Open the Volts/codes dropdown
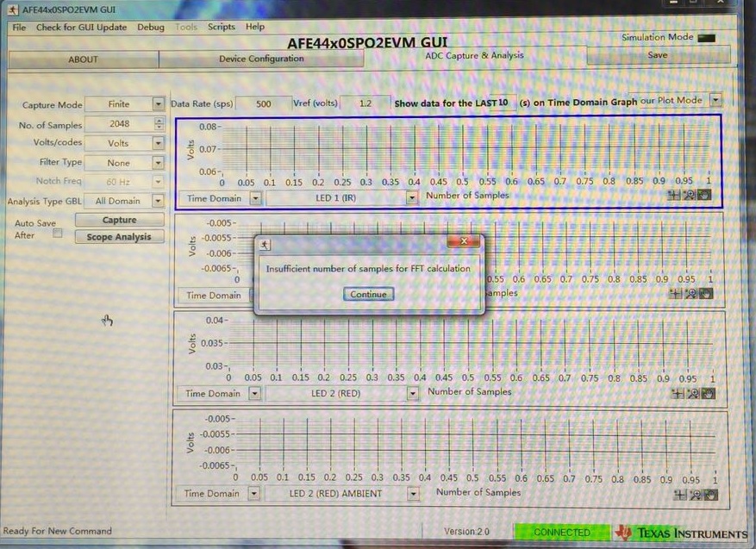Viewport: 756px width, 549px height. point(158,143)
